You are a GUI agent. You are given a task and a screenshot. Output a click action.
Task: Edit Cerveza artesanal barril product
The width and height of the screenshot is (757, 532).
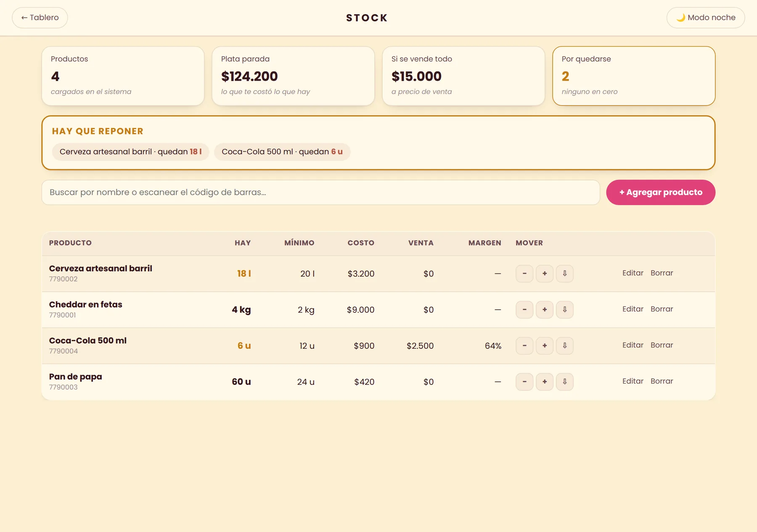coord(633,273)
